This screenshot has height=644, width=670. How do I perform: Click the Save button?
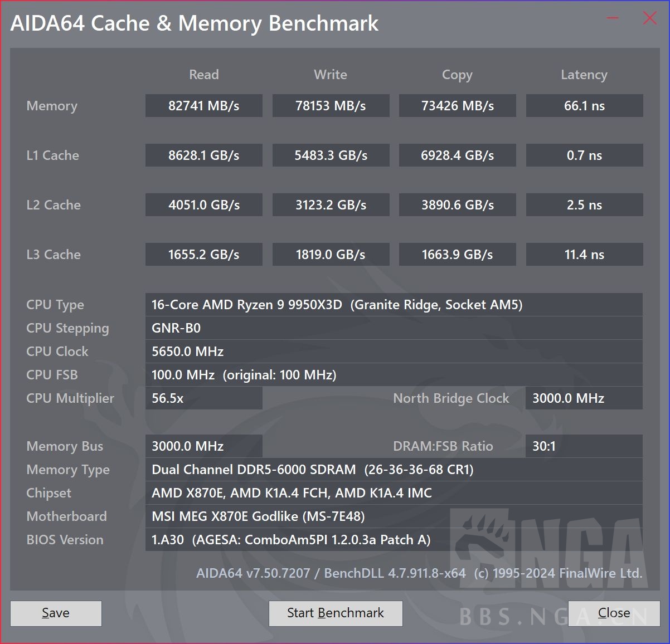point(56,613)
